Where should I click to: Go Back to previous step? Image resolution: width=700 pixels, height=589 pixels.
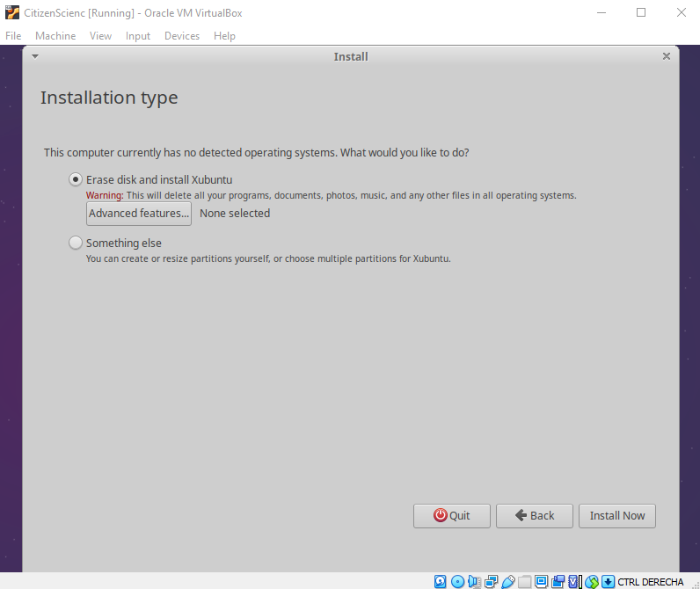point(535,516)
